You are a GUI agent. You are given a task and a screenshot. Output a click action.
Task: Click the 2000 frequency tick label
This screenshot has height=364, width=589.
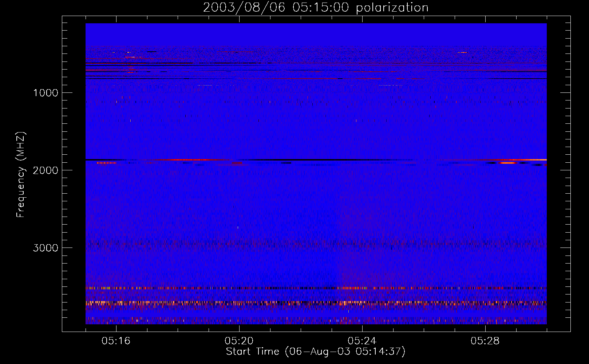point(46,170)
